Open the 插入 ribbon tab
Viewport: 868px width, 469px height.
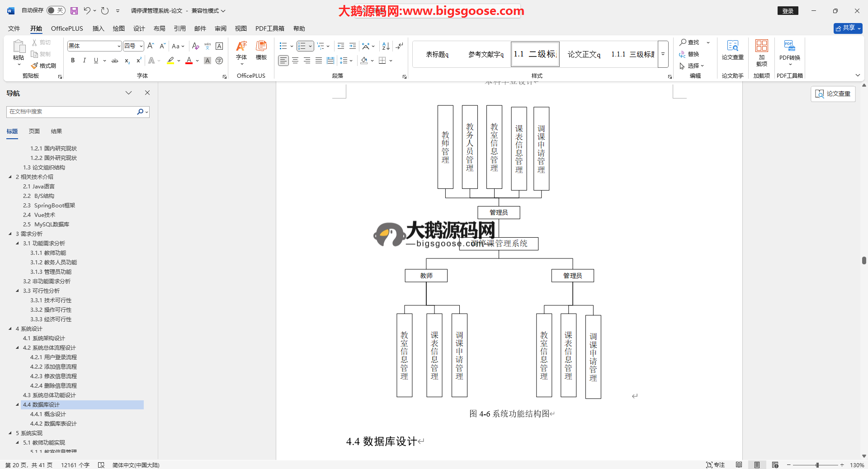point(98,28)
